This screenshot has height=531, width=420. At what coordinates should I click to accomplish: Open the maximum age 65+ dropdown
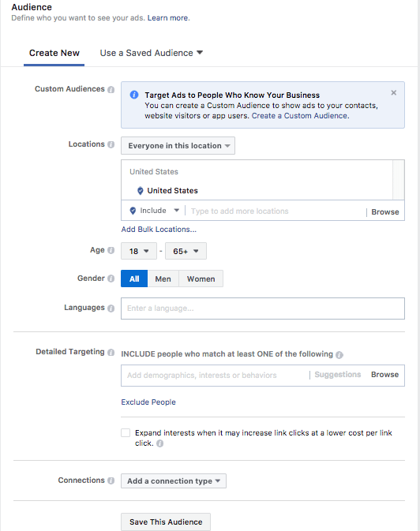click(x=186, y=251)
